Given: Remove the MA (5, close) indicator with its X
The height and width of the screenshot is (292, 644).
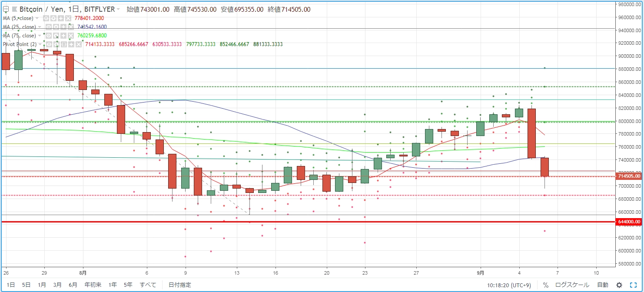Looking at the screenshot, I should [x=68, y=18].
